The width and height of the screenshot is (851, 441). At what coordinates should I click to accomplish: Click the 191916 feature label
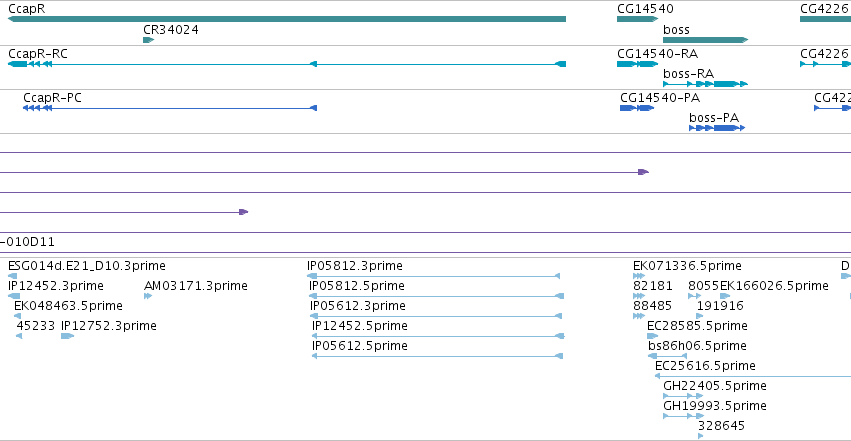(720, 306)
